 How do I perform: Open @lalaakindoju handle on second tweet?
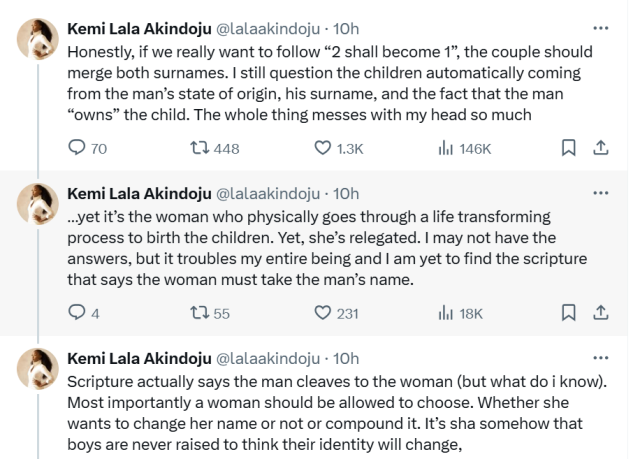tap(268, 193)
